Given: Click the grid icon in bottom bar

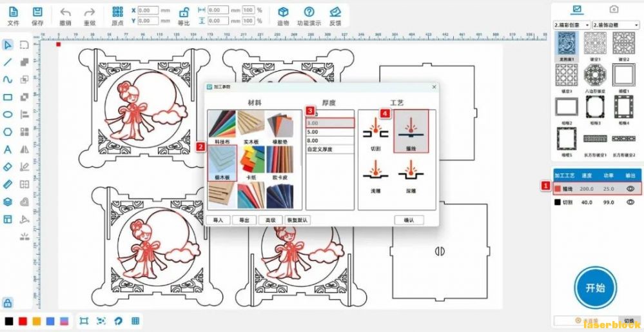Looking at the screenshot, I should [x=135, y=321].
